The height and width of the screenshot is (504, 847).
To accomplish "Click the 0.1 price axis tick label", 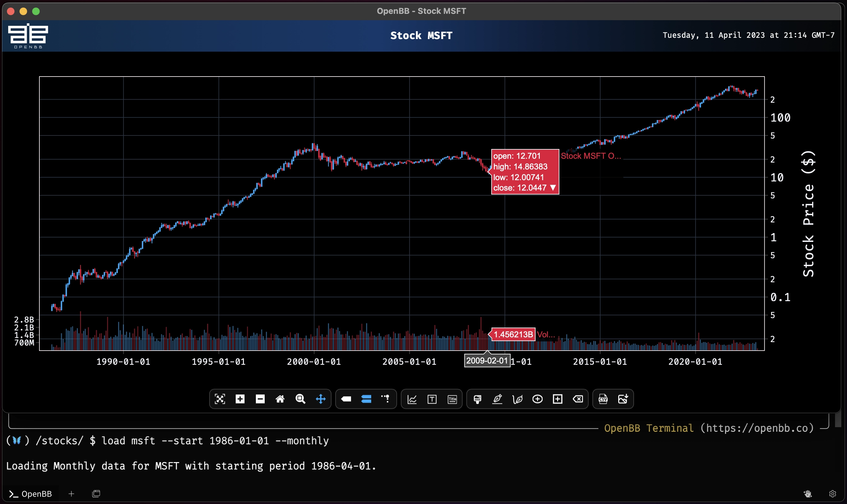I will 781,297.
